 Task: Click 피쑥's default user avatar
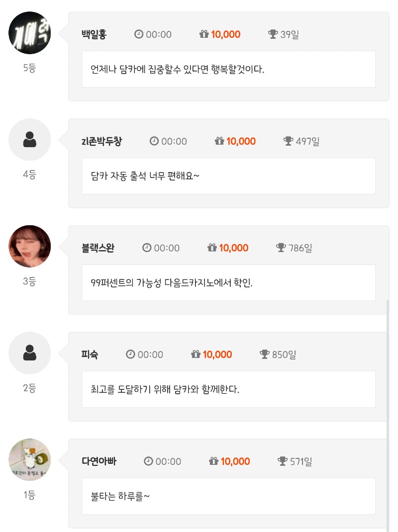(x=30, y=353)
